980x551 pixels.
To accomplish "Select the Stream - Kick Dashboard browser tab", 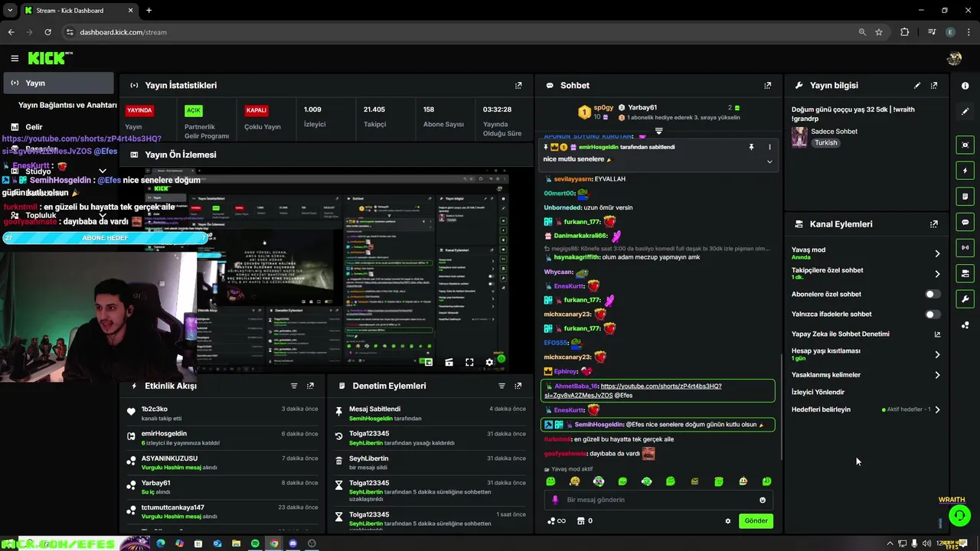I will pos(79,10).
